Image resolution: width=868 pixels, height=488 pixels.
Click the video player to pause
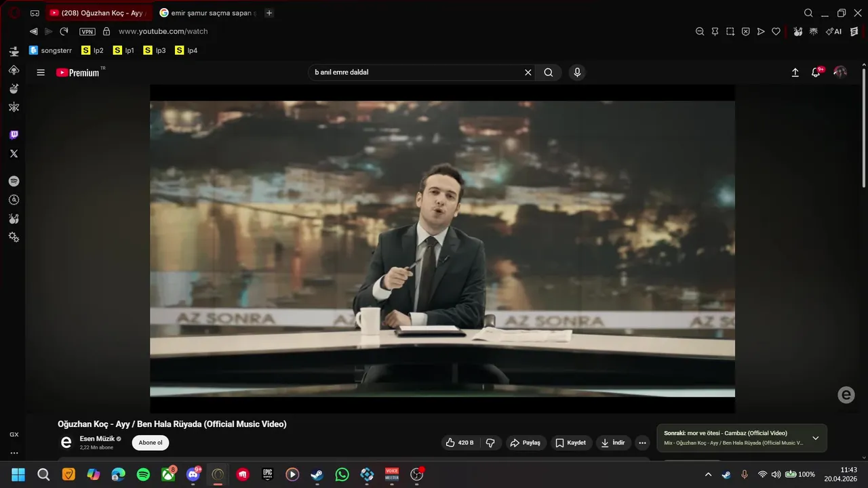(442, 249)
